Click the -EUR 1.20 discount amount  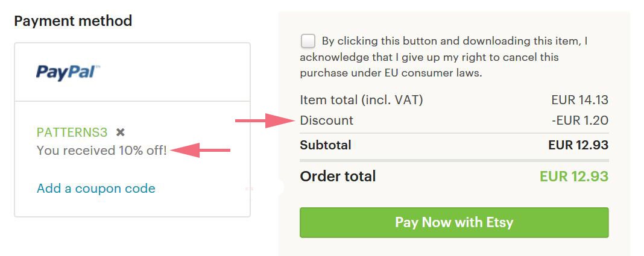580,120
